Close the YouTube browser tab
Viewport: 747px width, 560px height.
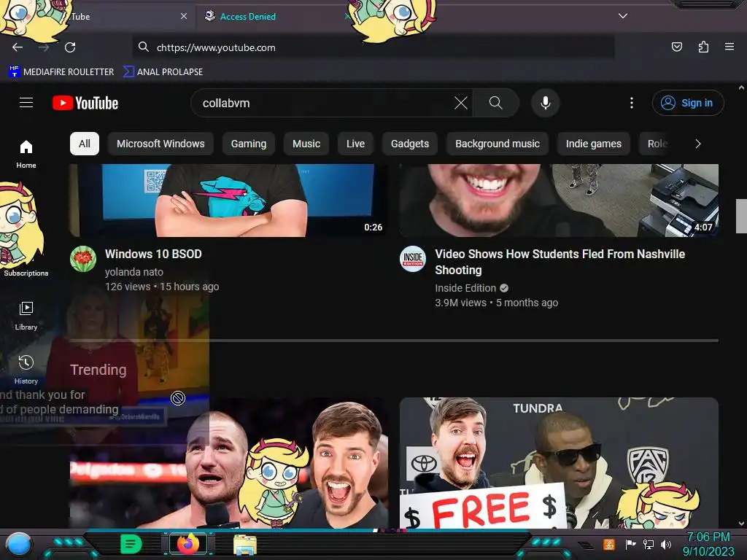[184, 16]
